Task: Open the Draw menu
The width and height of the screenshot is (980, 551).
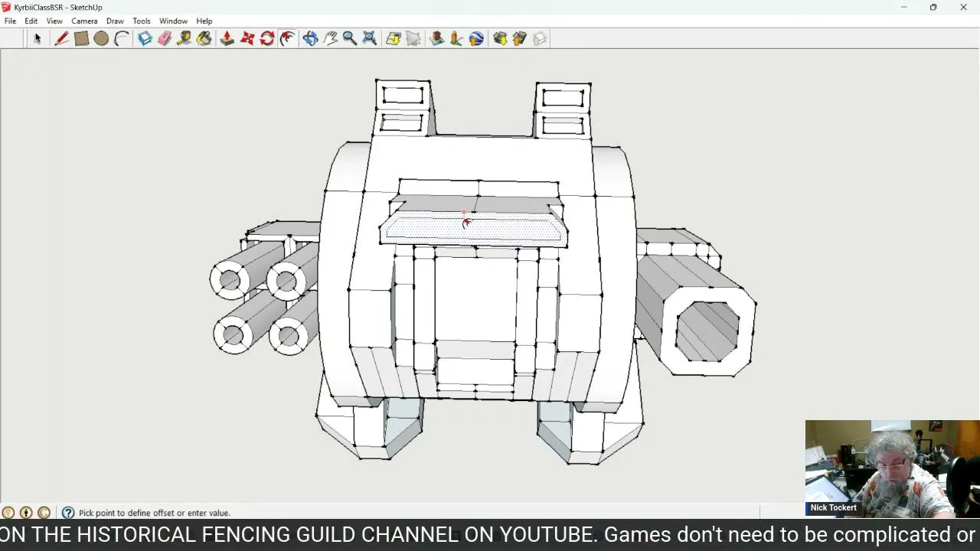Action: [x=115, y=21]
